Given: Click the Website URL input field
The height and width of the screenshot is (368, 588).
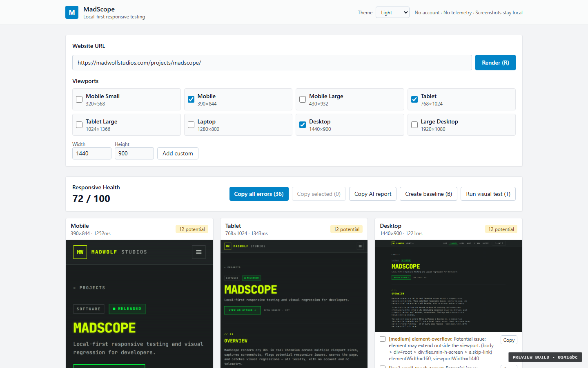Looking at the screenshot, I should pos(272,63).
